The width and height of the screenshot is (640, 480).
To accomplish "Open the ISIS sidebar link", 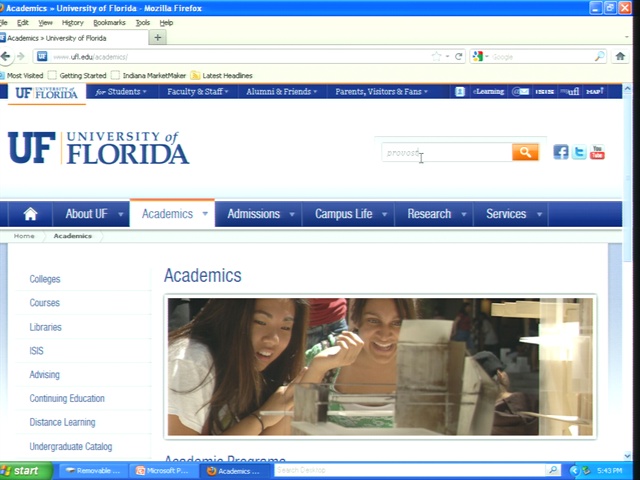I will click(x=36, y=351).
